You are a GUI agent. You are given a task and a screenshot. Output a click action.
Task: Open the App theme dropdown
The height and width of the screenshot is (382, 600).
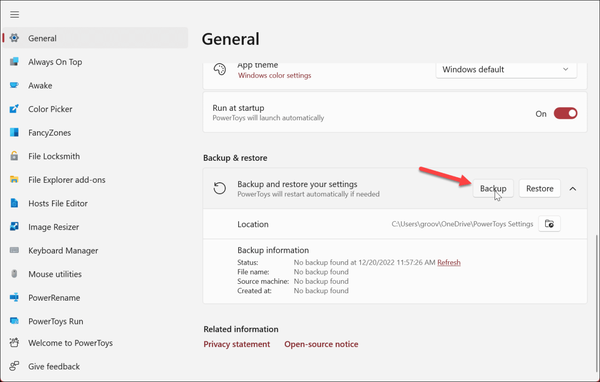[506, 70]
